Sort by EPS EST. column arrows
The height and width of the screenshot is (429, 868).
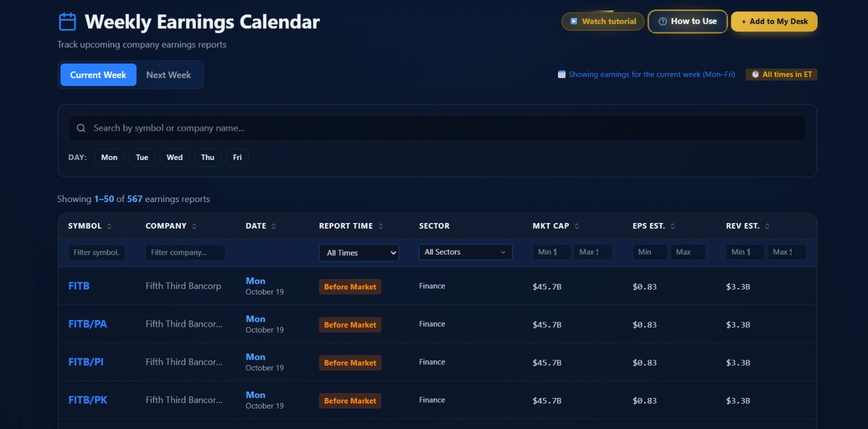672,226
